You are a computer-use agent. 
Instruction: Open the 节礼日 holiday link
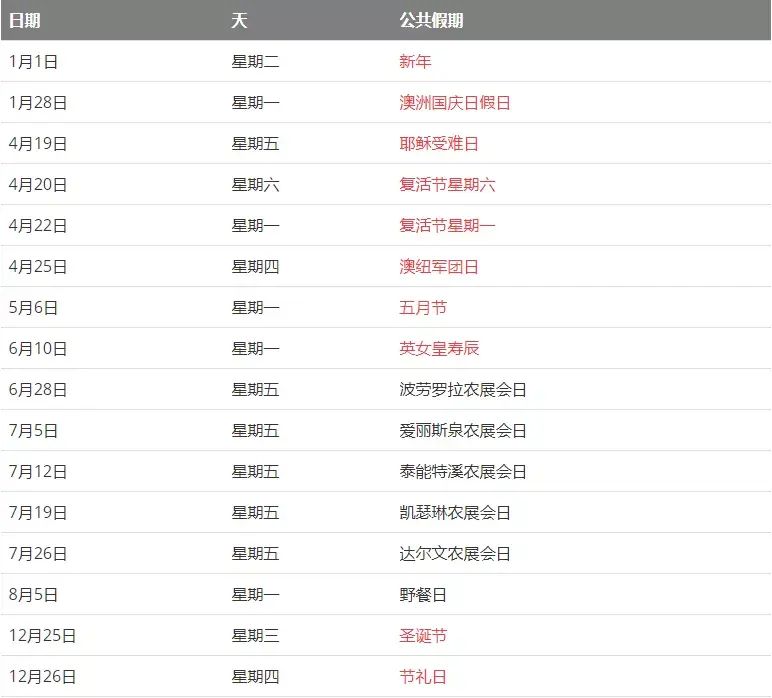pos(423,677)
